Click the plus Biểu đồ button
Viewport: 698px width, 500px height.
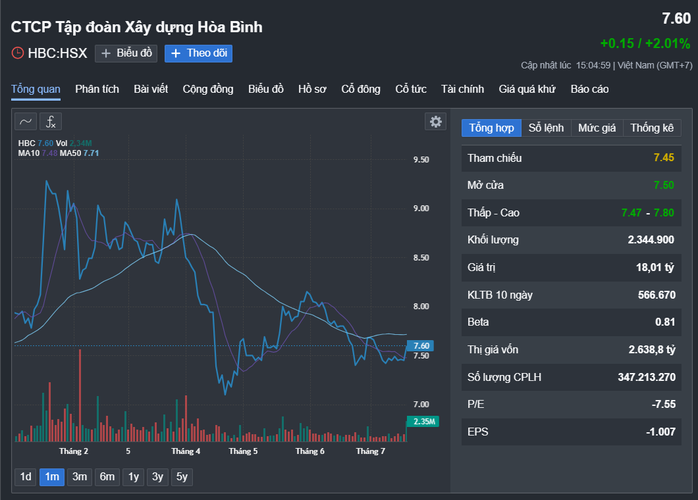pos(126,53)
